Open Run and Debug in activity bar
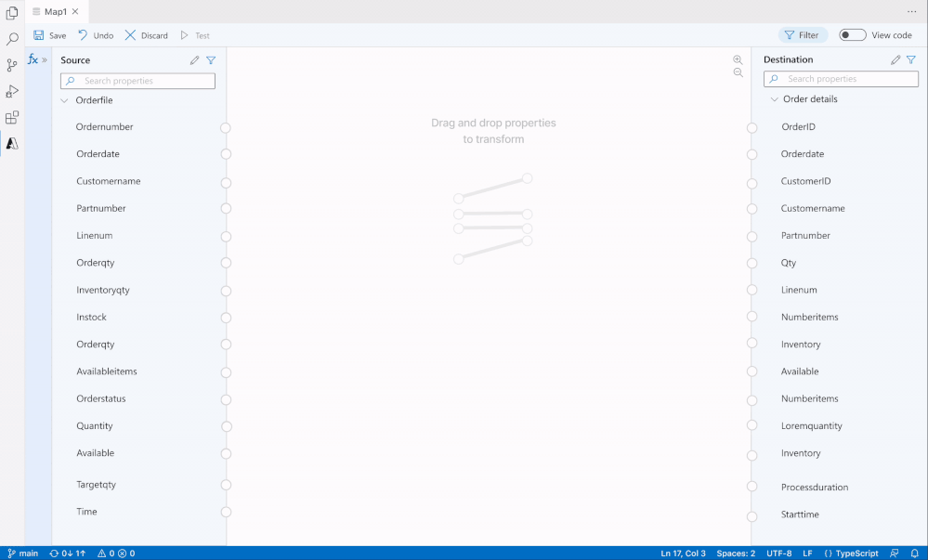This screenshot has width=928, height=560. coord(12,91)
